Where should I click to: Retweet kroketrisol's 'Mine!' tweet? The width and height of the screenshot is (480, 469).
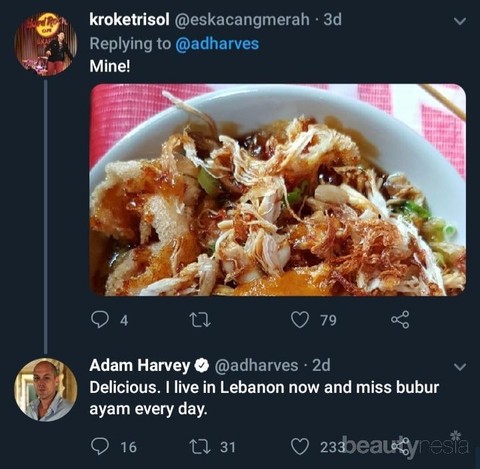pyautogui.click(x=199, y=320)
